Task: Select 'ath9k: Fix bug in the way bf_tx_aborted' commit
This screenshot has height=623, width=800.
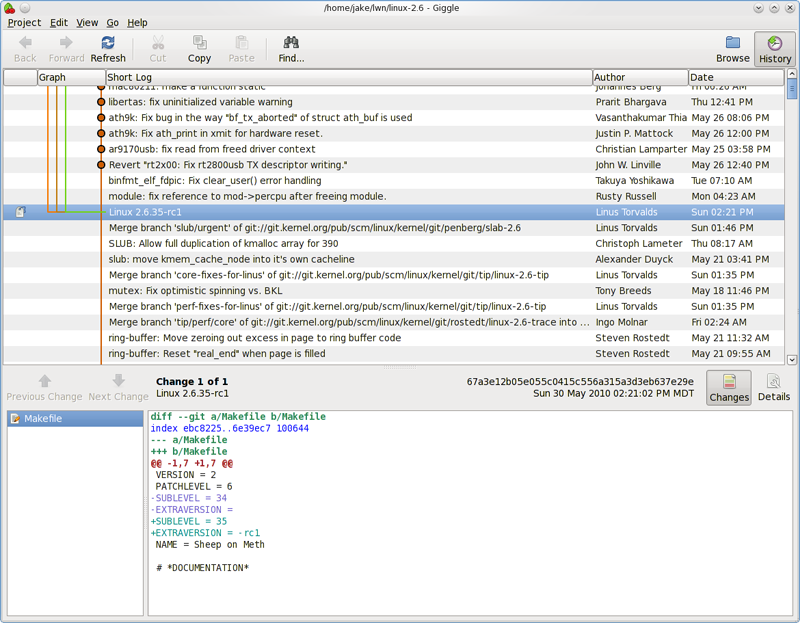Action: click(x=394, y=118)
